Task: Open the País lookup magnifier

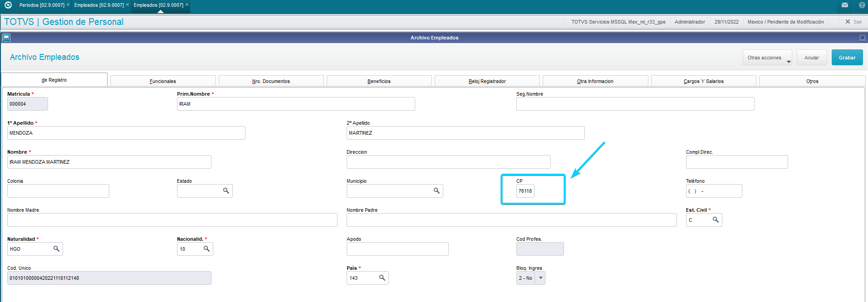Action: pos(382,278)
